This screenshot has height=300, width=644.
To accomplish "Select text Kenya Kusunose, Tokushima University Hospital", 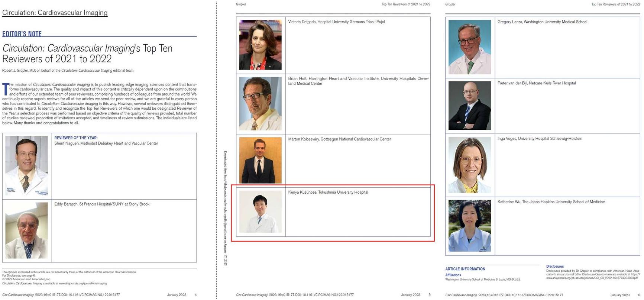I will 328,193.
